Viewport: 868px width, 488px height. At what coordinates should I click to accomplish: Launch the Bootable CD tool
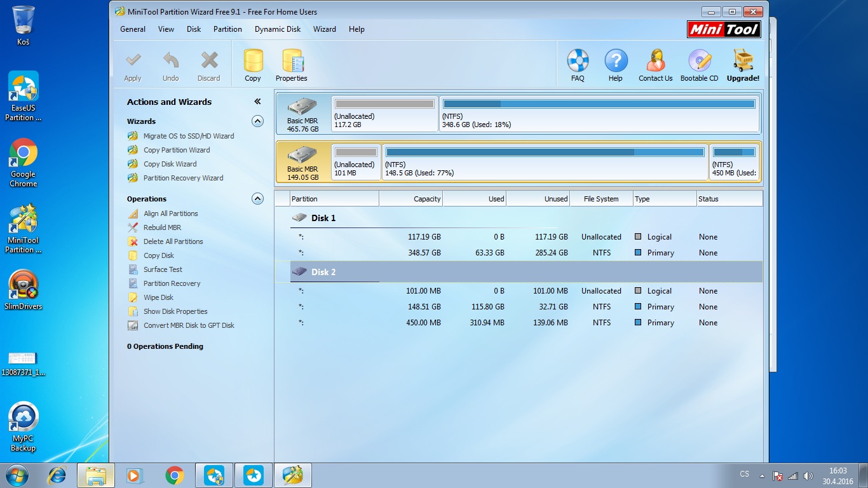[699, 65]
